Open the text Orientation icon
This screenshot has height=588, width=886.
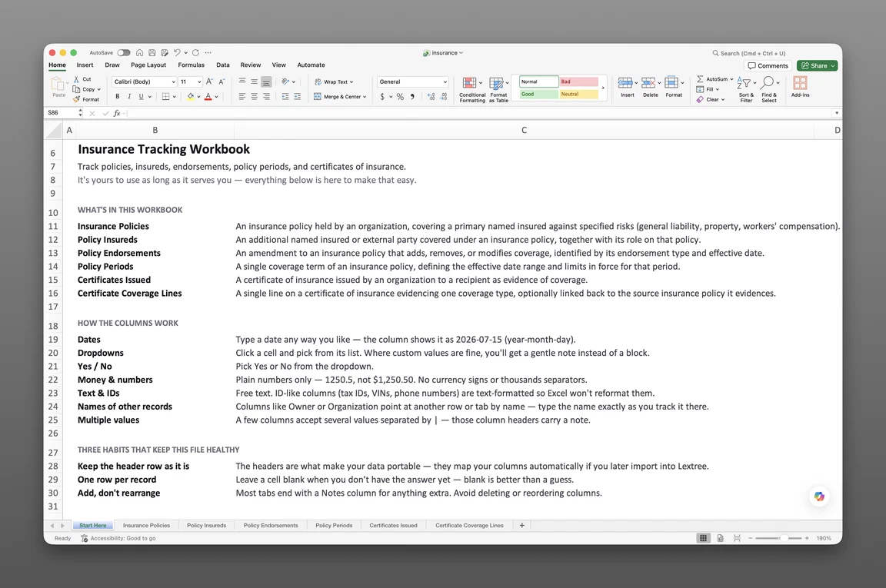tap(285, 81)
